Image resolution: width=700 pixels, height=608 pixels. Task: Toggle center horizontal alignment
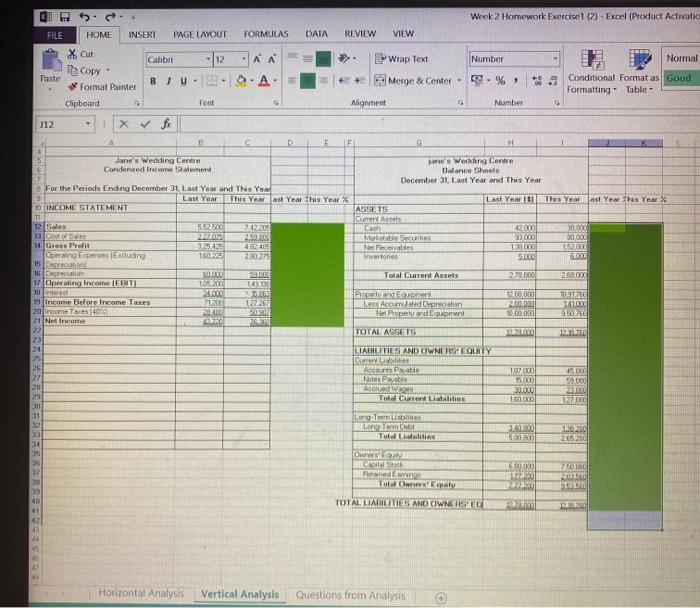coord(308,81)
